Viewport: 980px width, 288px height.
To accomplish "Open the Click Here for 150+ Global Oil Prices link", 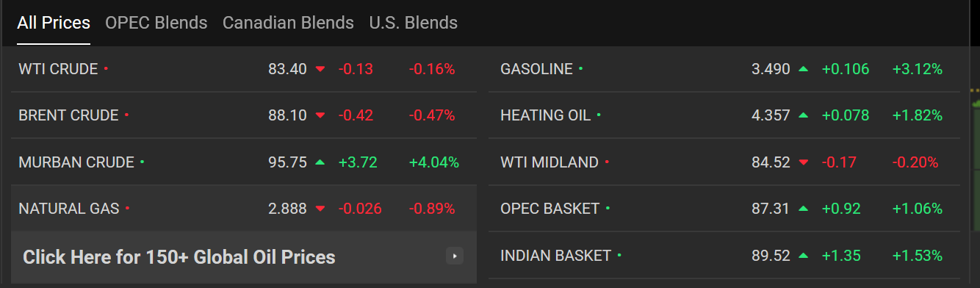I will point(179,257).
